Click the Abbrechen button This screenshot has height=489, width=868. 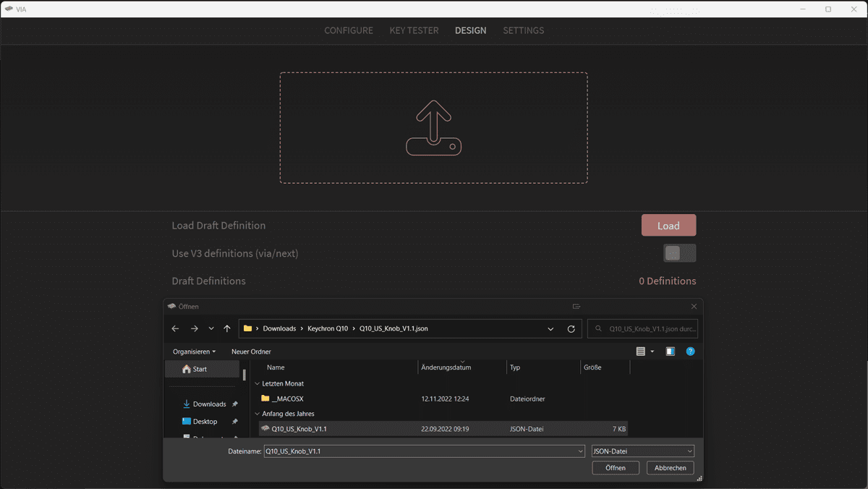point(671,468)
